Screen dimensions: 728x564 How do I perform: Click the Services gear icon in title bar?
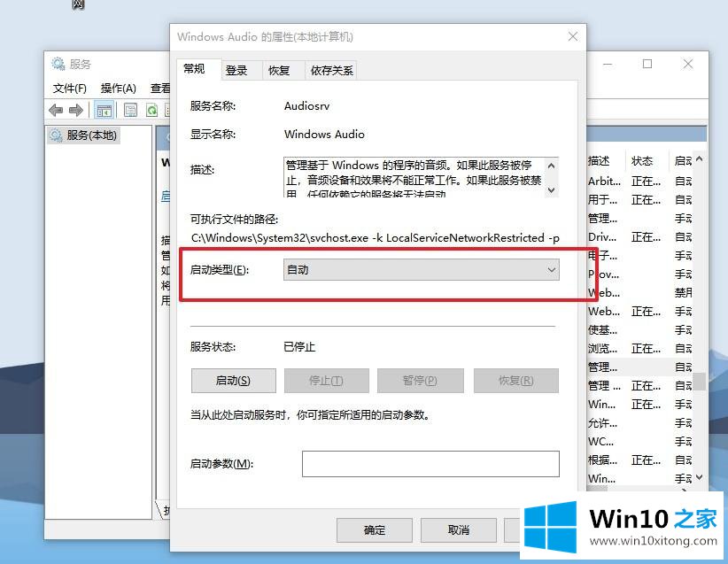point(58,64)
